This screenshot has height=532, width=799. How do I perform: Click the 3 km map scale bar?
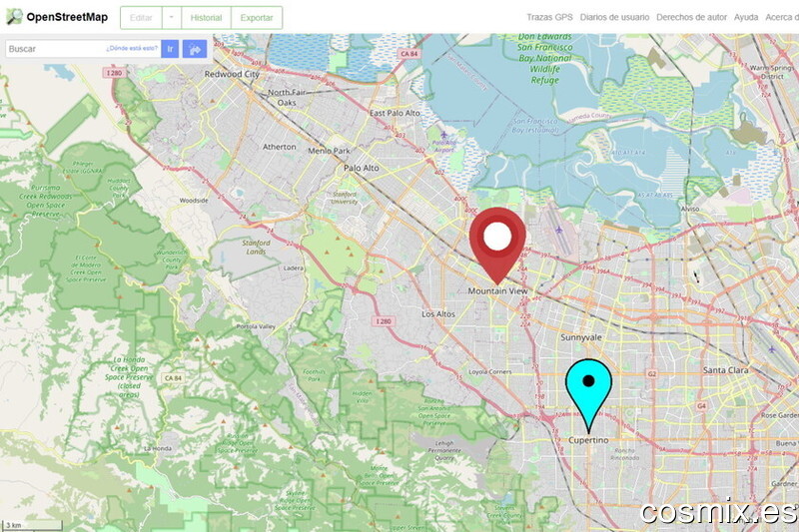pyautogui.click(x=32, y=525)
